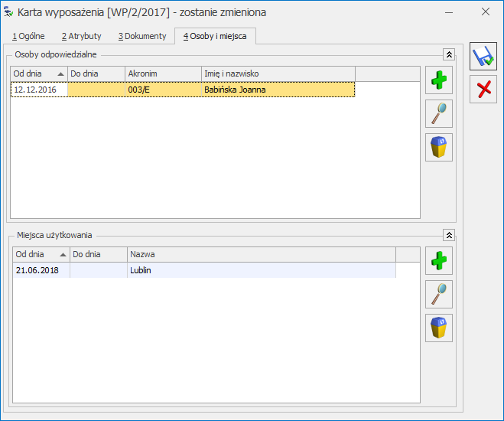Add a responsible person with the green plus
Screen dimensions: 504x421
click(x=438, y=80)
